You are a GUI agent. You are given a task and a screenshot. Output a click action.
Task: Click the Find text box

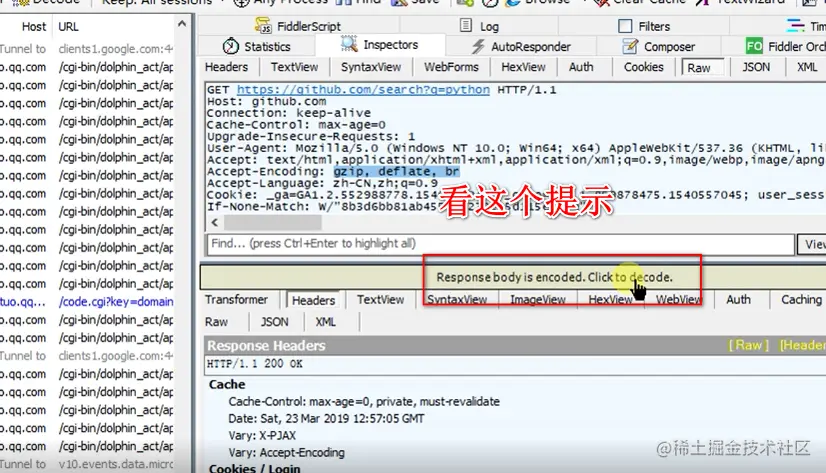point(499,244)
